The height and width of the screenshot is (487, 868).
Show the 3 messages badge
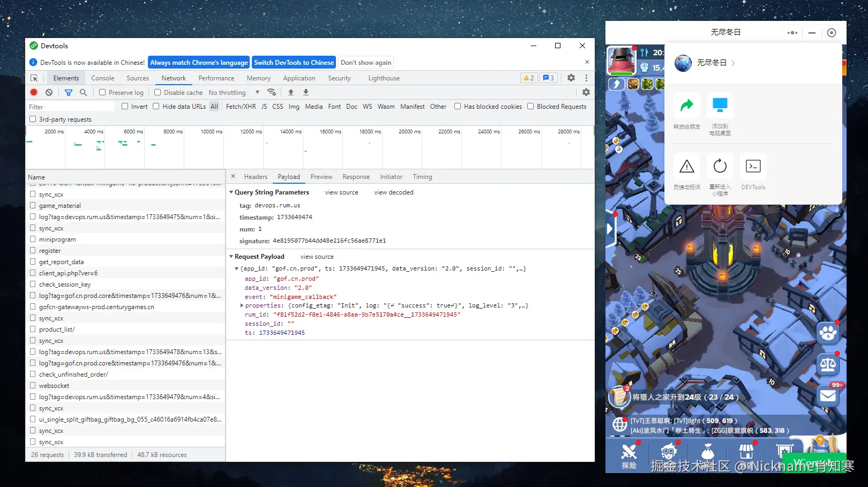pos(548,78)
